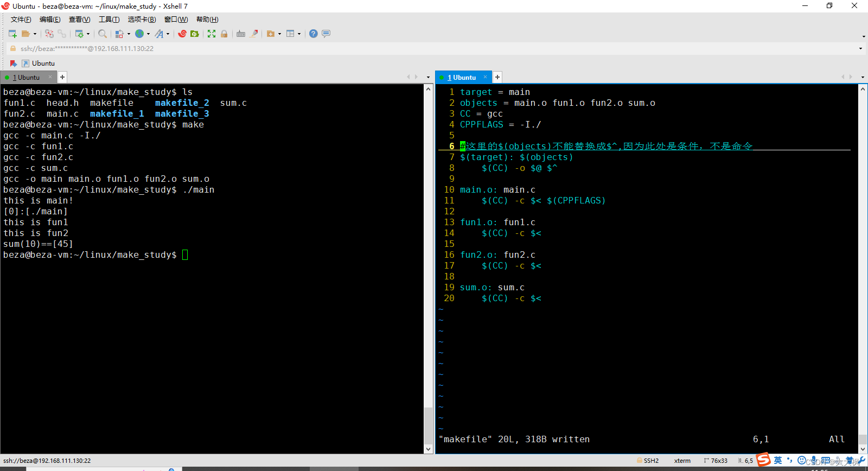
Task: Click the globe encoding icon
Action: (139, 34)
